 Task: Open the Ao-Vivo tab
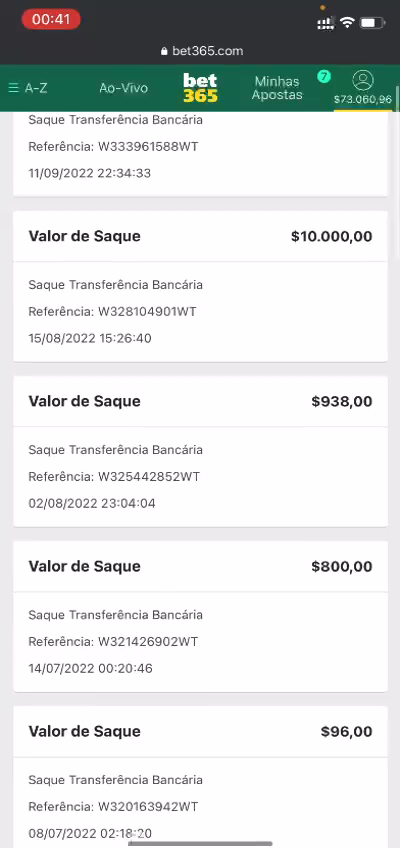[123, 88]
